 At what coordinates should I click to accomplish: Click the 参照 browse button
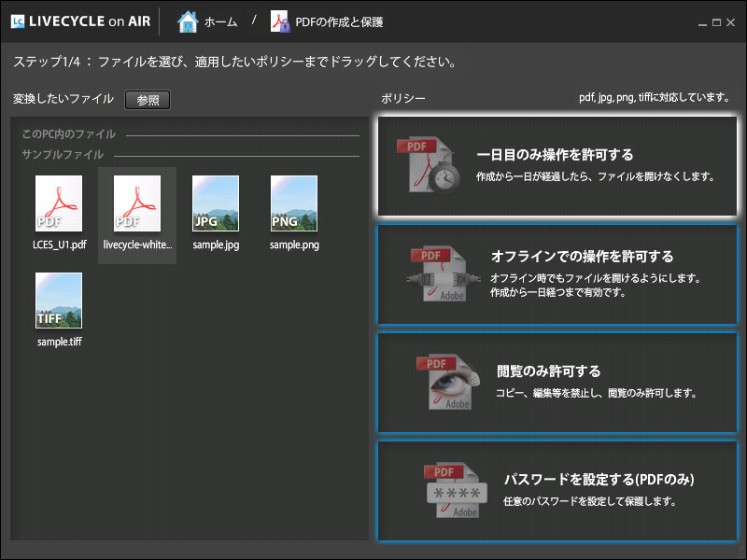pos(148,100)
